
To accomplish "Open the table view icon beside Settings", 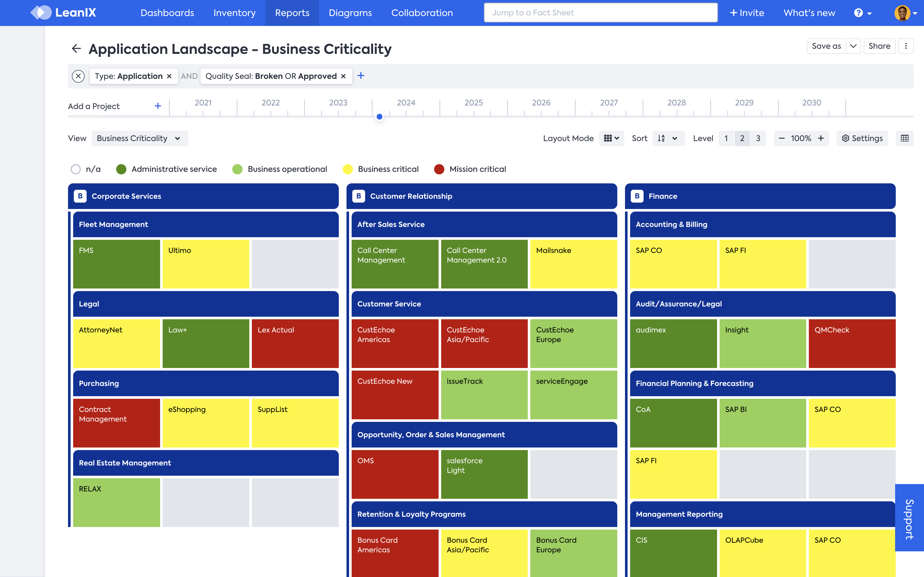I will (904, 138).
